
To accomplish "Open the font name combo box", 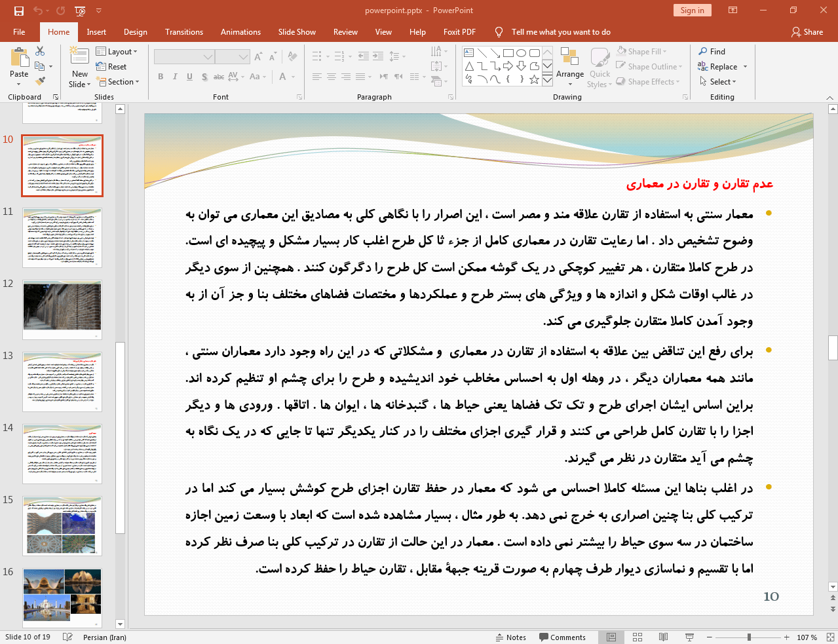I will 184,57.
